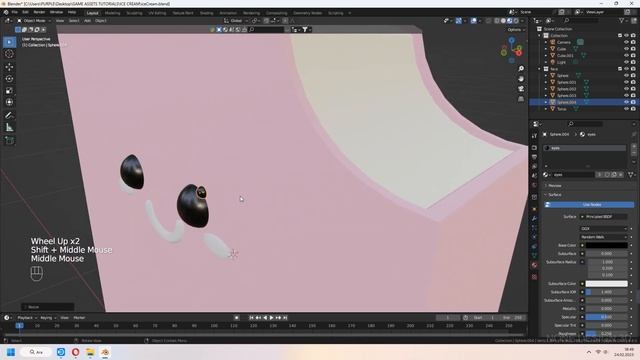The height and width of the screenshot is (360, 640).
Task: Activate the Select Box tool
Action: point(9,42)
